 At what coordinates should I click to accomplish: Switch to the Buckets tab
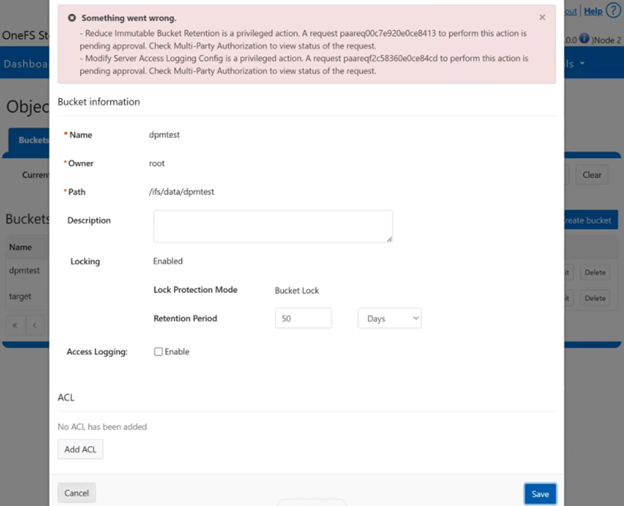click(x=32, y=140)
